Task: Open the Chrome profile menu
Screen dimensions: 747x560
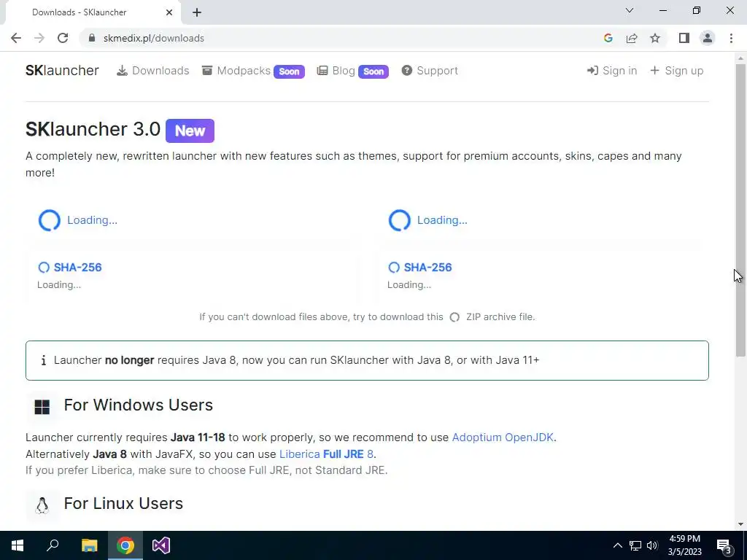Action: pos(708,38)
